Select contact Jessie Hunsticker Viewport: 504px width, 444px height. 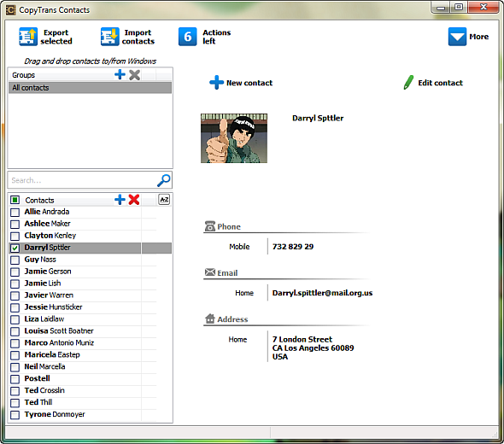(53, 307)
